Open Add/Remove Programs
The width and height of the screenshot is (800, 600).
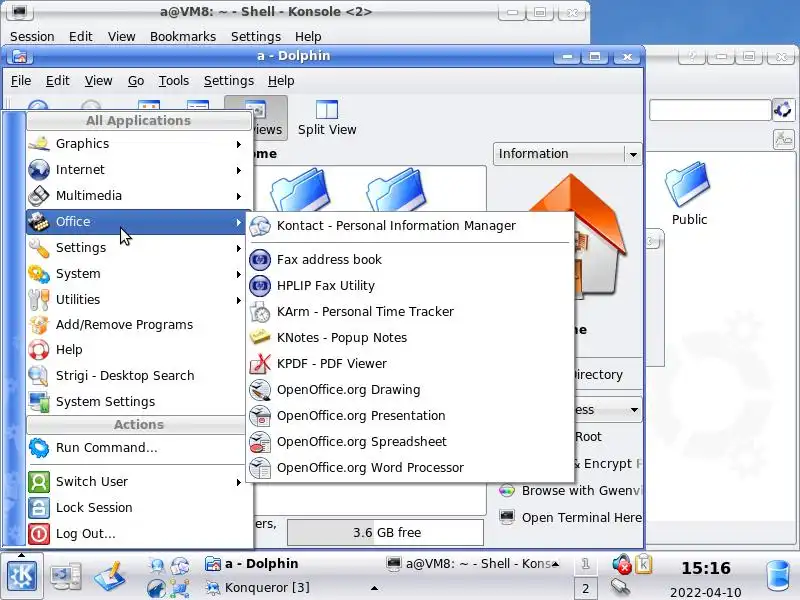pos(137,325)
